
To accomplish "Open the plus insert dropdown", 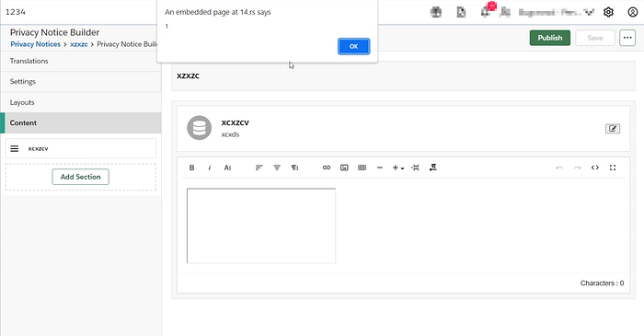I will 398,168.
